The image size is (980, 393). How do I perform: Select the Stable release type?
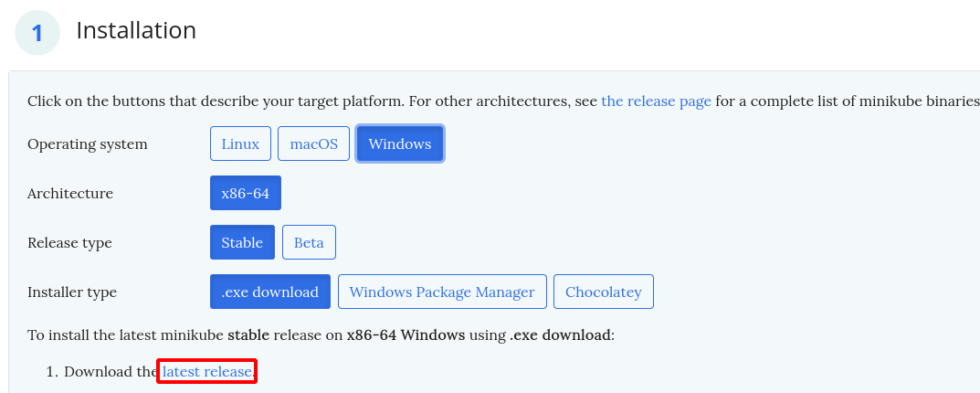[243, 242]
